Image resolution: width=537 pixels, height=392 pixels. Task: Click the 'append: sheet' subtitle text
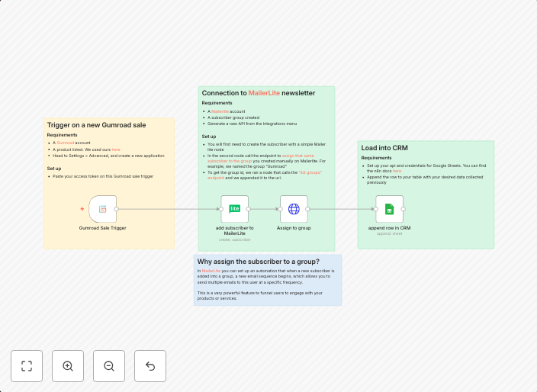pyautogui.click(x=389, y=233)
